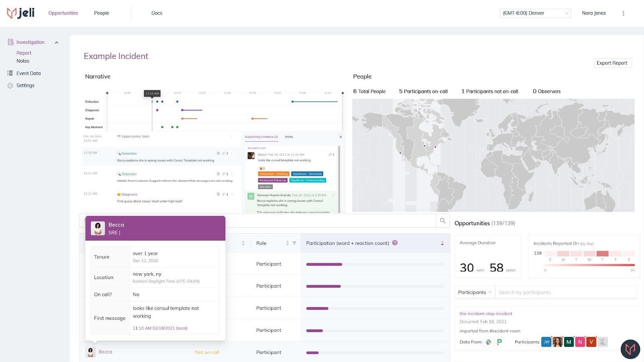
Task: Sort by the Participation column arrows
Action: pos(442,243)
